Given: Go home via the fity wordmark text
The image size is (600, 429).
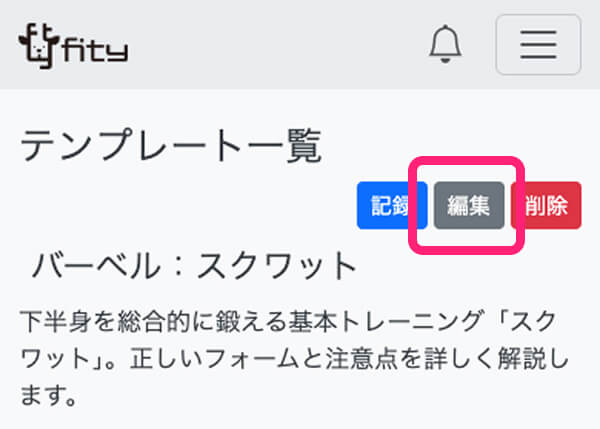Looking at the screenshot, I should coord(95,51).
